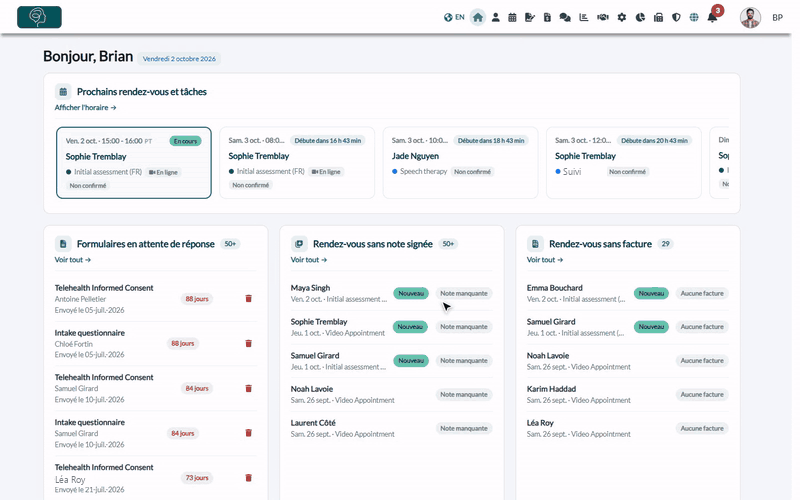Open the clients person icon
The width and height of the screenshot is (800, 500).
(x=495, y=17)
